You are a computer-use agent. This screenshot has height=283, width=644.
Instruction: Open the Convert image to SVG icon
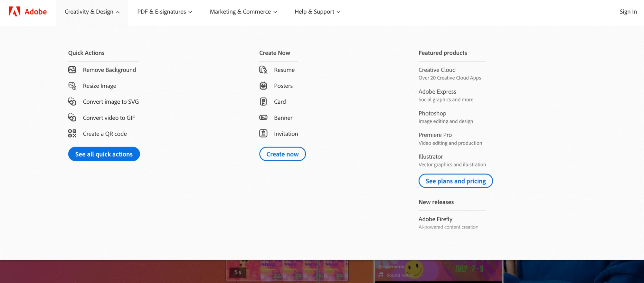pyautogui.click(x=72, y=102)
